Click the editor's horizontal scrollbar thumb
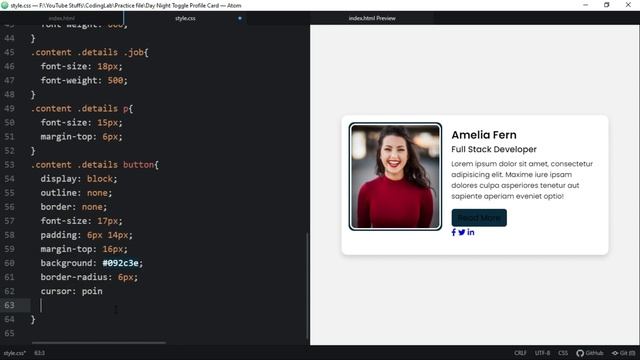The image size is (640, 360). (x=99, y=343)
